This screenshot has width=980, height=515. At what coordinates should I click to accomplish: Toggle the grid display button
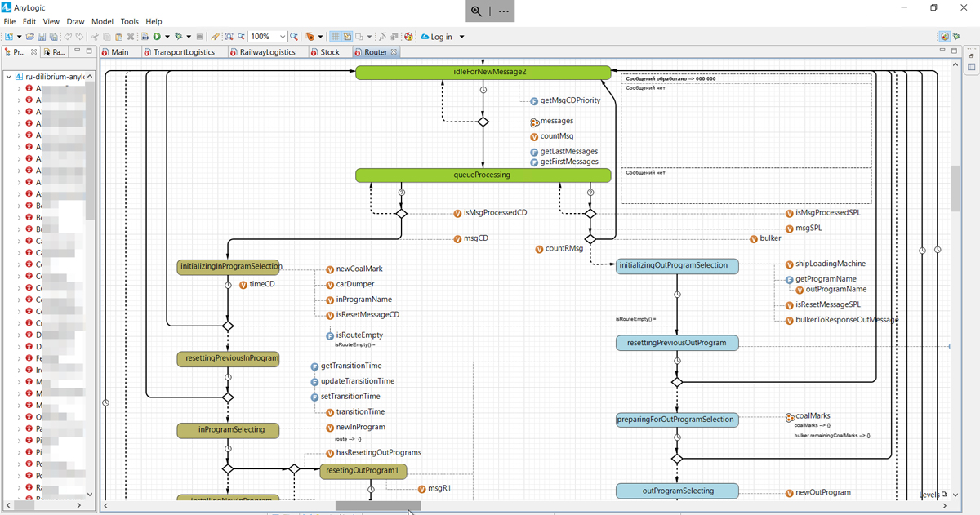point(335,37)
